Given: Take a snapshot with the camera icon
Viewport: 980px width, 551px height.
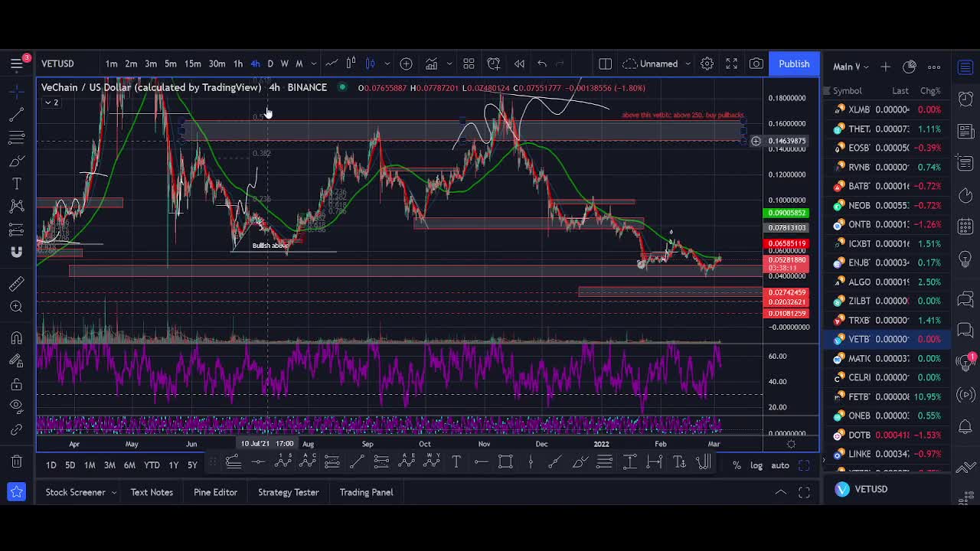Looking at the screenshot, I should pos(756,64).
